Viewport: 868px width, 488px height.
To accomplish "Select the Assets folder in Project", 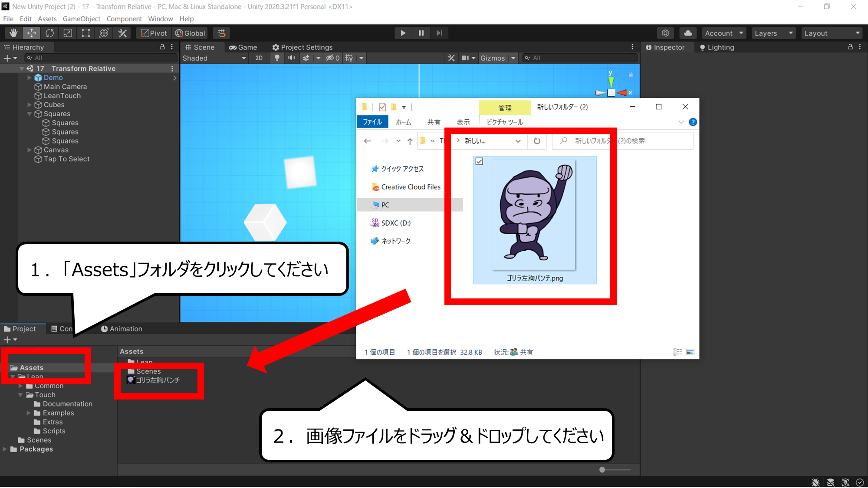I will (x=31, y=368).
